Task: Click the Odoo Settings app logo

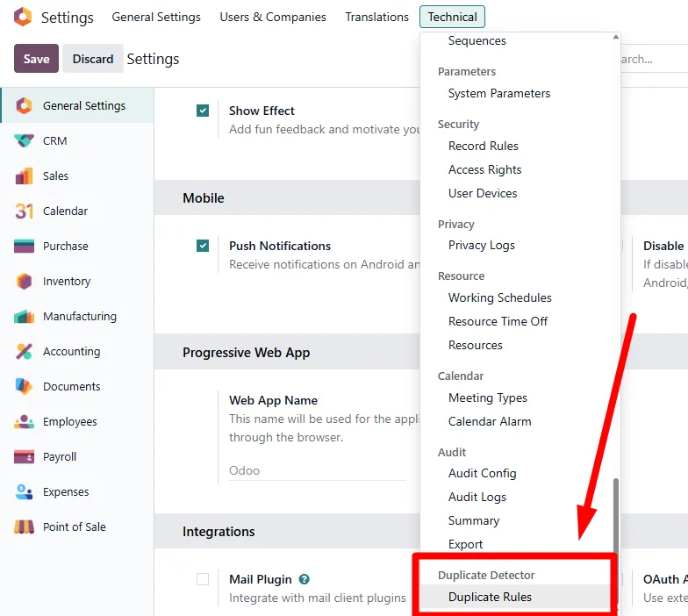Action: point(23,17)
